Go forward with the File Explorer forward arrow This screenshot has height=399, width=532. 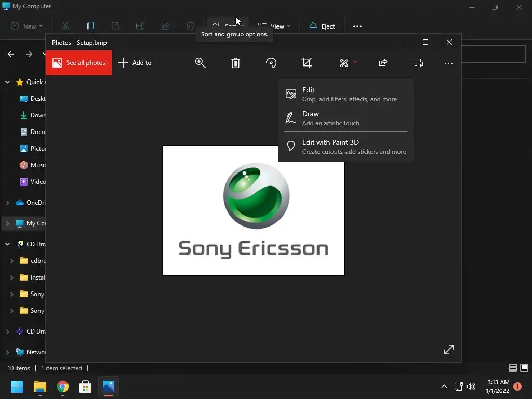[x=29, y=54]
